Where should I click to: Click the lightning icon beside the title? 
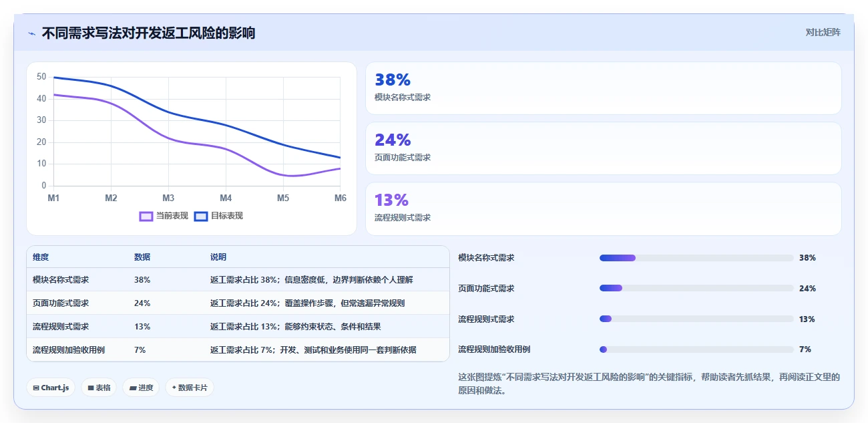pos(31,33)
